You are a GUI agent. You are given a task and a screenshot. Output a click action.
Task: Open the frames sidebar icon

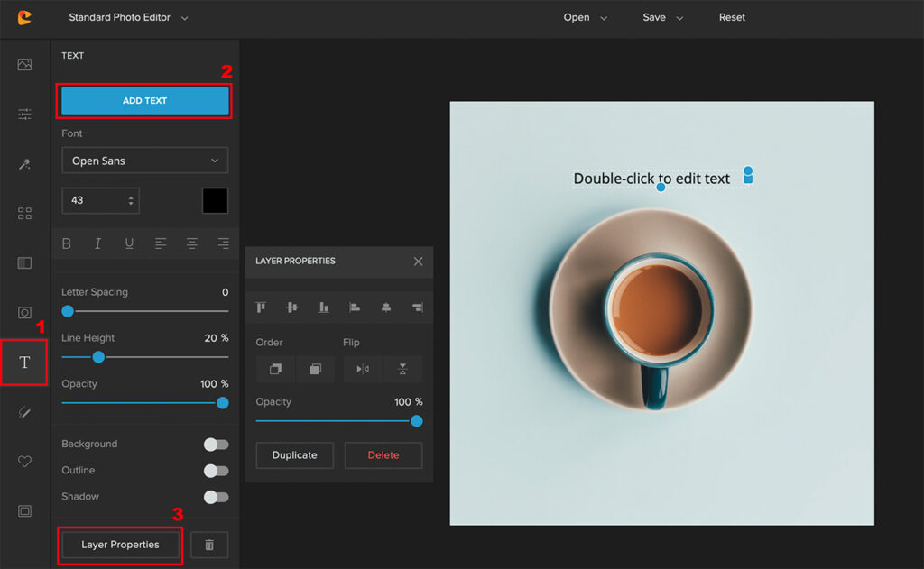pyautogui.click(x=24, y=510)
